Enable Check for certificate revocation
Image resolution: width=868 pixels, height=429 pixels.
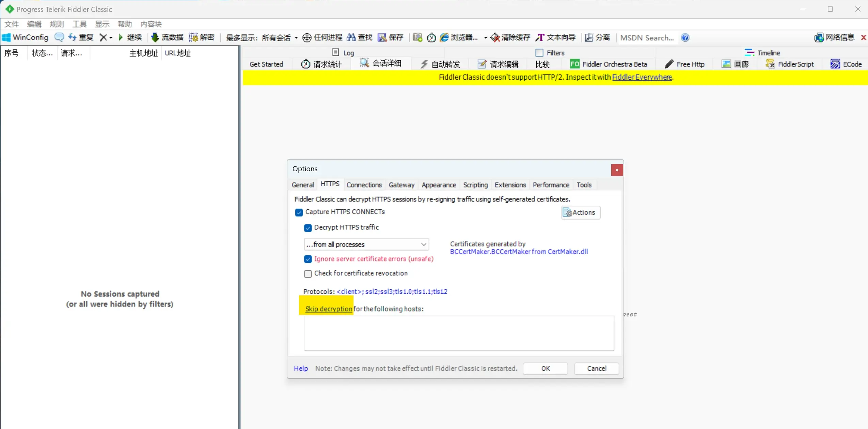tap(308, 274)
